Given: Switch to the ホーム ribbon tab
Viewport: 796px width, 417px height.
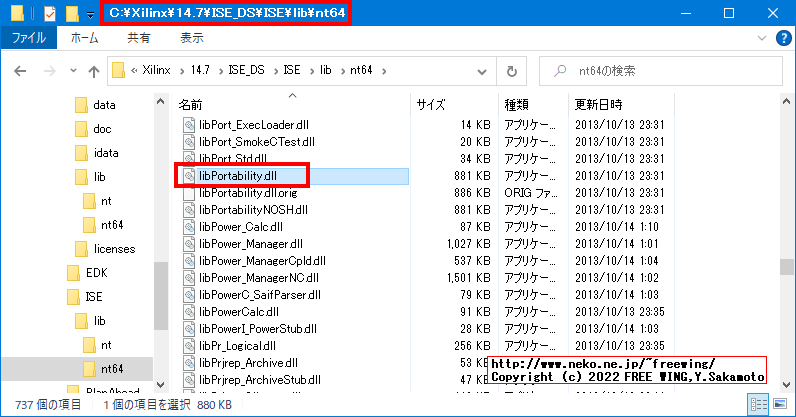Looking at the screenshot, I should pos(85,38).
